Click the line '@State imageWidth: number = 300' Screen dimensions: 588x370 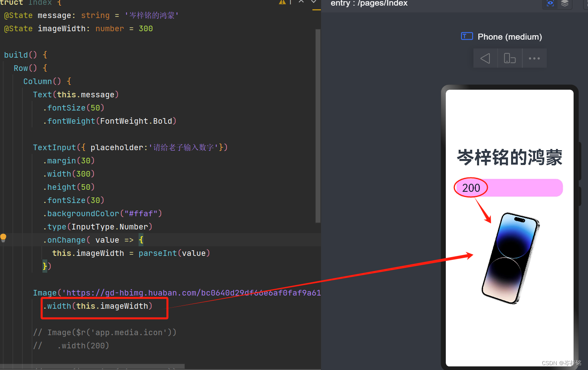point(79,28)
